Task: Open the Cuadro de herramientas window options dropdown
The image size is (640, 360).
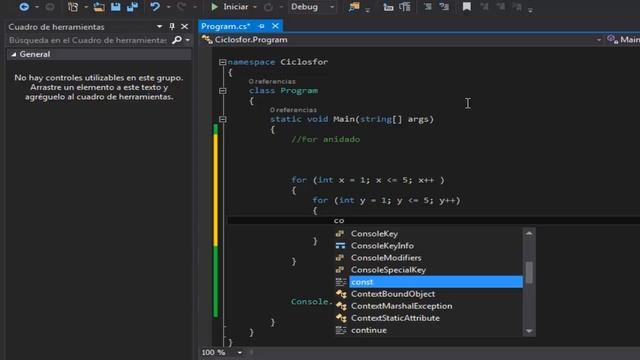Action: (x=159, y=27)
